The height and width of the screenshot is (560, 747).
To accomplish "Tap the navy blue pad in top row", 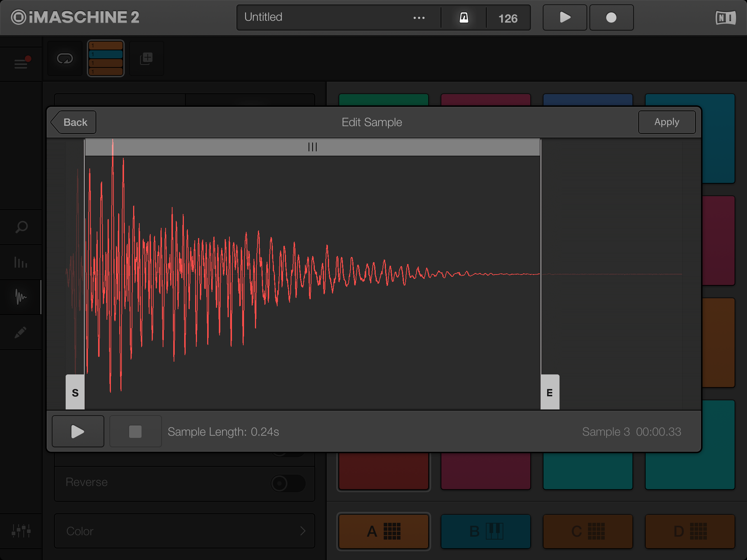I will click(x=588, y=100).
